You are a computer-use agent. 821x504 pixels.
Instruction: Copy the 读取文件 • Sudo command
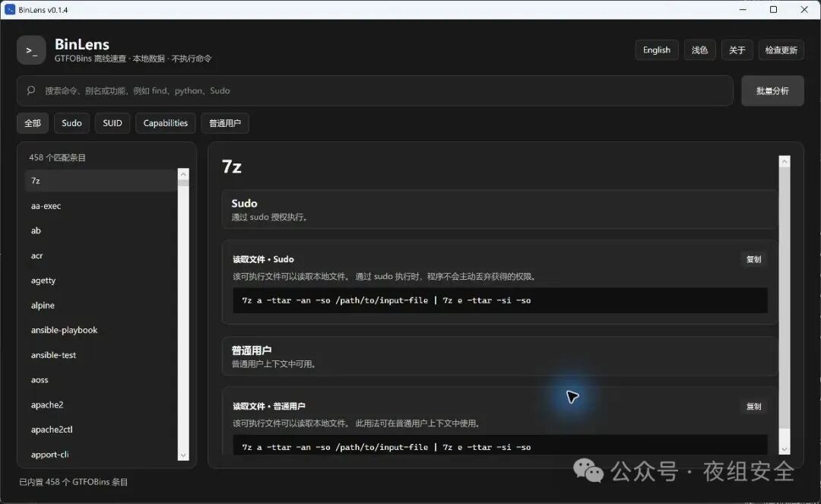(753, 259)
